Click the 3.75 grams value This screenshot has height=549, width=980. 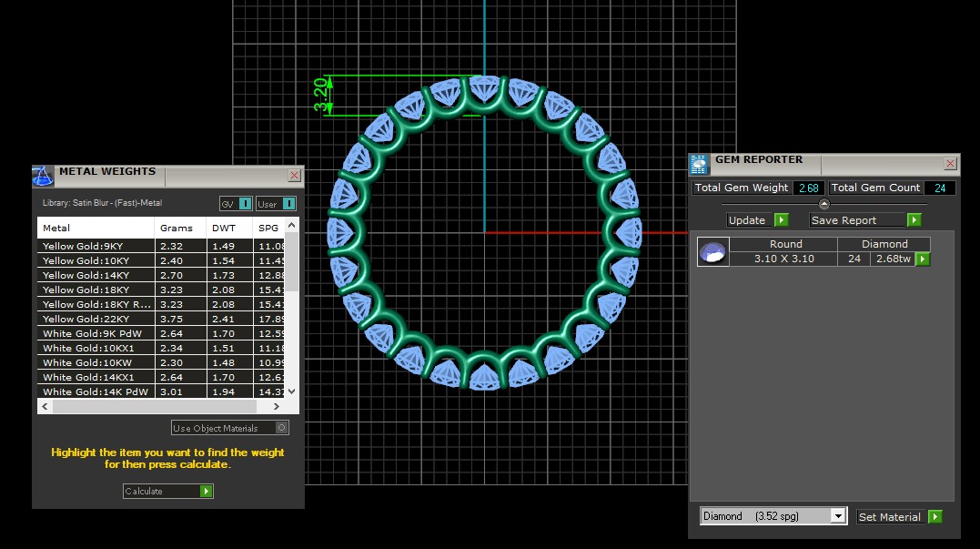click(x=171, y=319)
